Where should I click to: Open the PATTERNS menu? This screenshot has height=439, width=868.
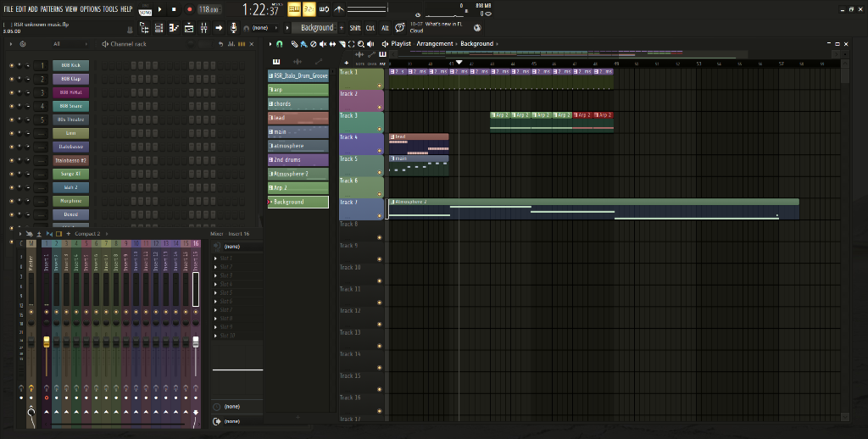pyautogui.click(x=52, y=8)
